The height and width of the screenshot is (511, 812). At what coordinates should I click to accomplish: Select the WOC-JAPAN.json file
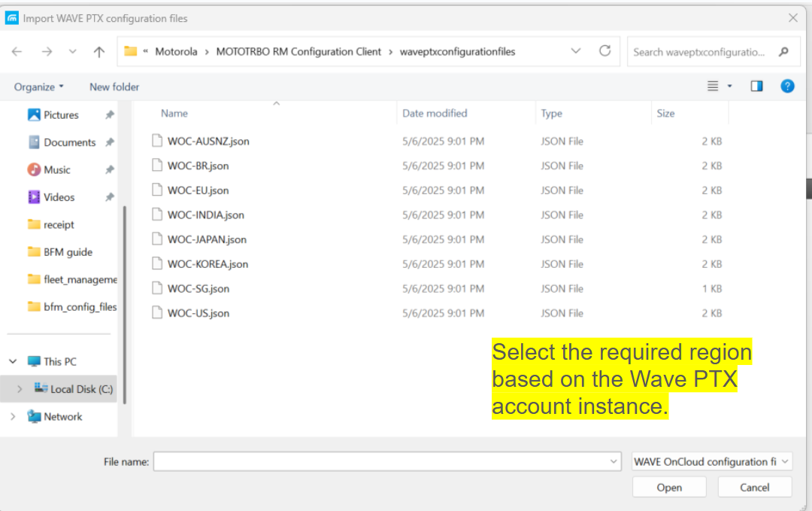point(207,239)
